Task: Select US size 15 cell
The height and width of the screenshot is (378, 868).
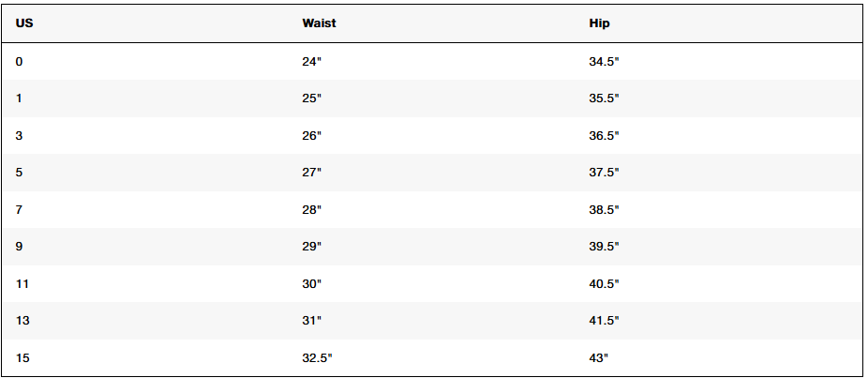Action: [x=22, y=358]
